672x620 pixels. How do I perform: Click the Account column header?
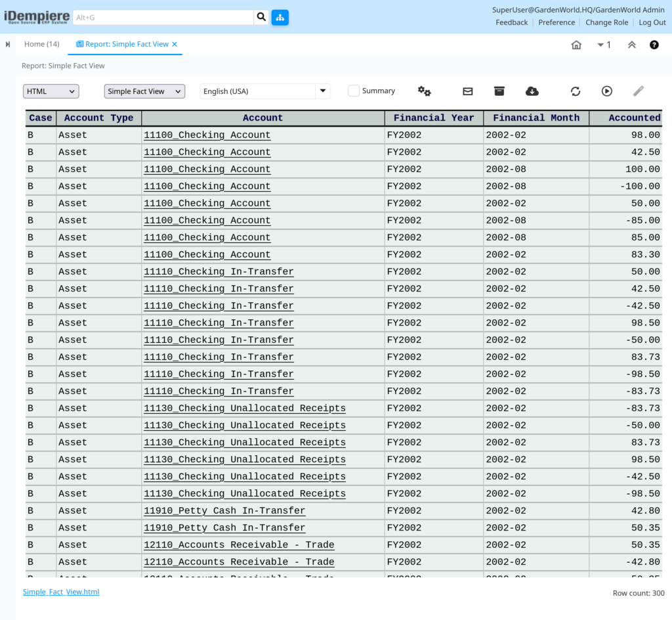coord(262,118)
